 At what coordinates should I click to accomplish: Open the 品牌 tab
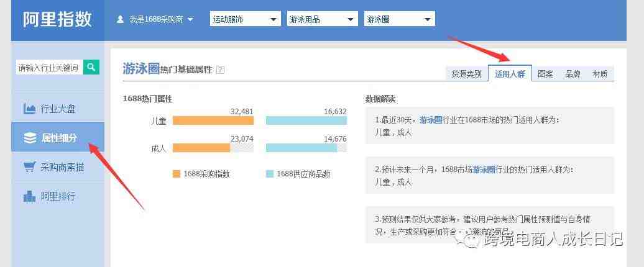[x=573, y=75]
